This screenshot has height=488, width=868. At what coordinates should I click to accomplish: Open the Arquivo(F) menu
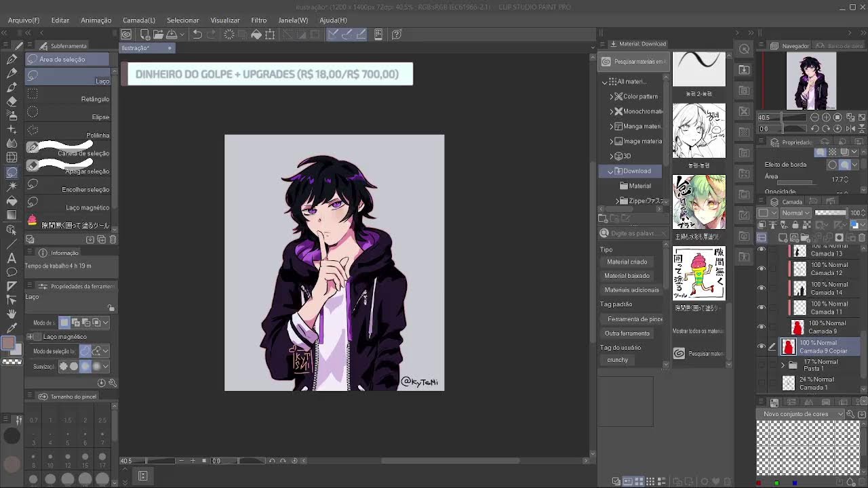coord(24,20)
